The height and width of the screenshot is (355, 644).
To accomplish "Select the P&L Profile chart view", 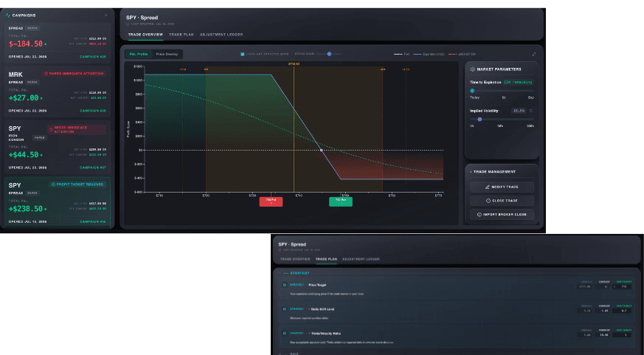I will [139, 54].
